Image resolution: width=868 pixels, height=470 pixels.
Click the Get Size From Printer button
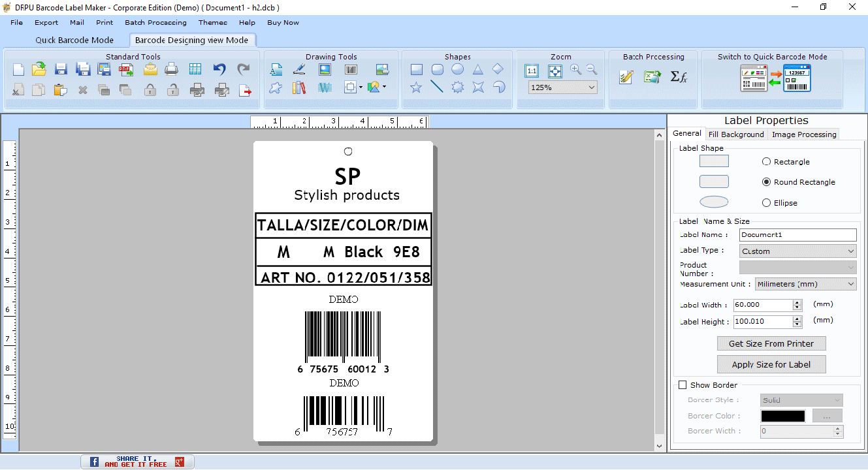[771, 343]
